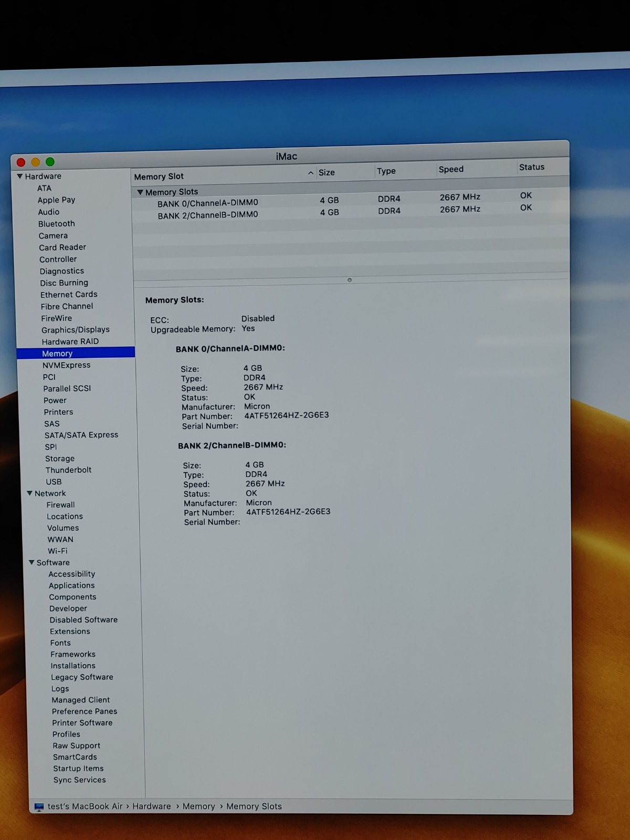
Task: Select Thunderbolt in the sidebar
Action: tap(68, 470)
